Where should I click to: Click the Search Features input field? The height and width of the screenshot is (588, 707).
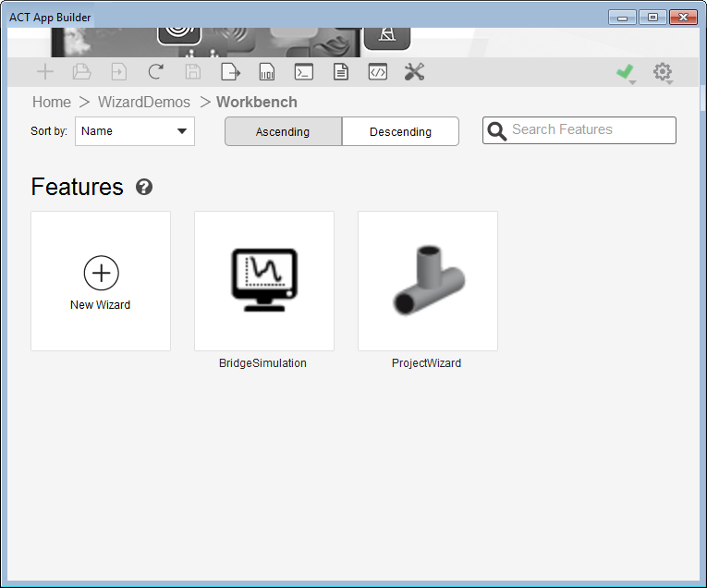579,130
